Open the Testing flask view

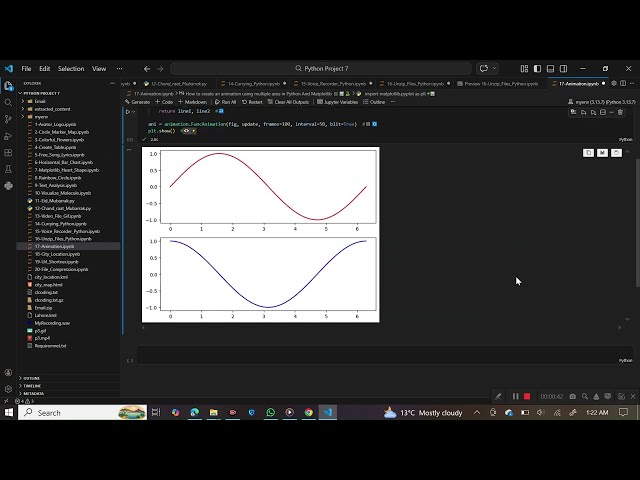8,169
